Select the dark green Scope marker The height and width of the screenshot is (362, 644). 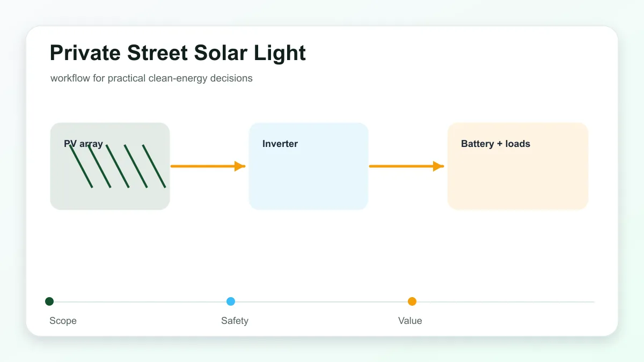[49, 301]
